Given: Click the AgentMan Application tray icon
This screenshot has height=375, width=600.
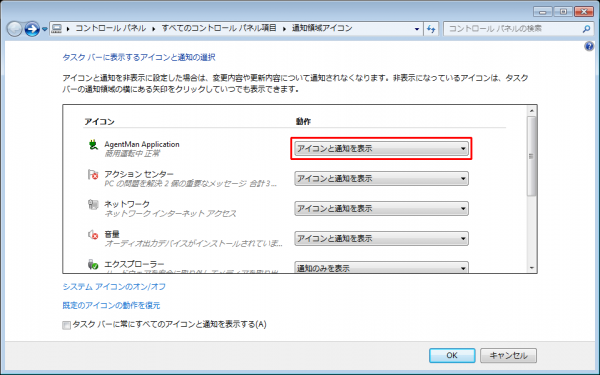Looking at the screenshot, I should pyautogui.click(x=93, y=145).
